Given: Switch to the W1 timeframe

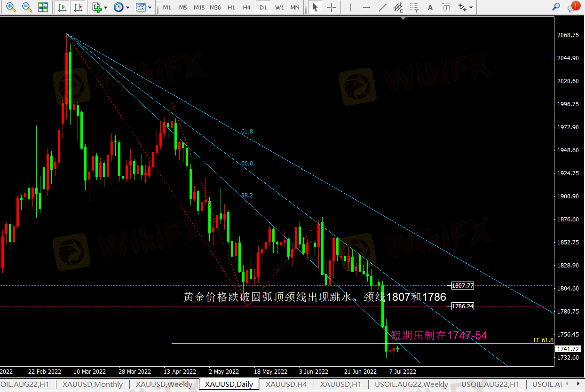Looking at the screenshot, I should point(279,8).
